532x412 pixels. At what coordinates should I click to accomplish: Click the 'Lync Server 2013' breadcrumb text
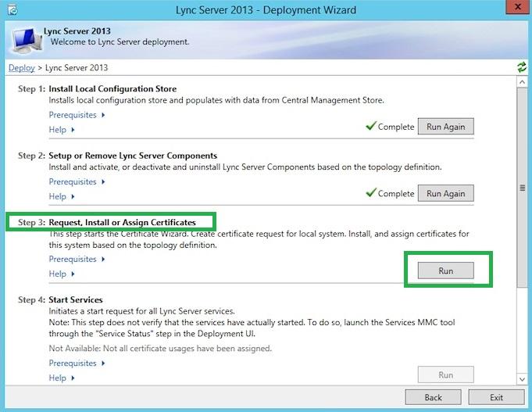77,67
